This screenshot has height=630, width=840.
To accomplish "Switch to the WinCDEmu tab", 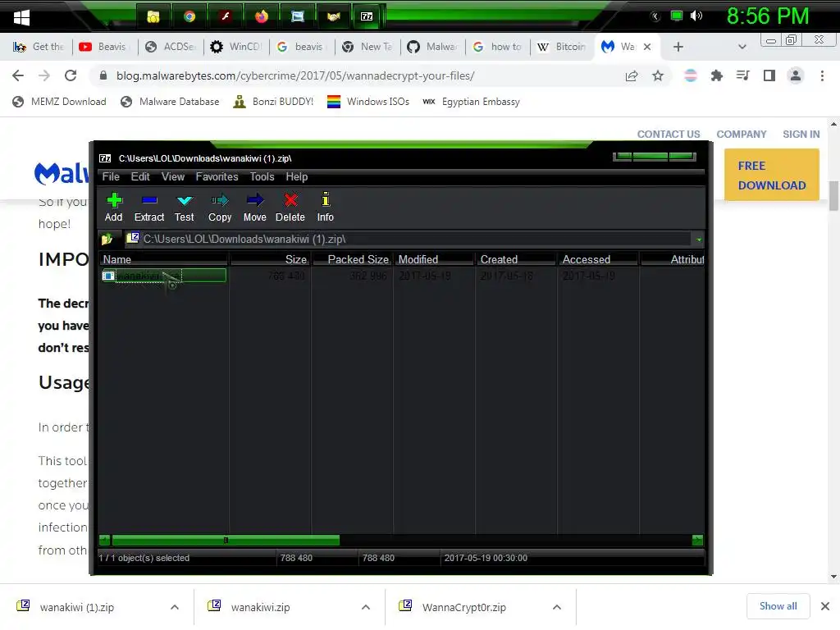I will click(236, 47).
